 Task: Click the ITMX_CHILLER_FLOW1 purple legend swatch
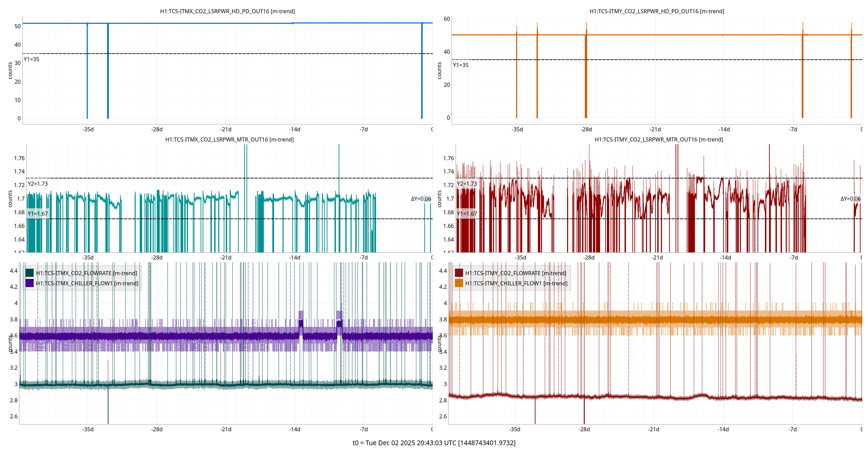tap(30, 283)
